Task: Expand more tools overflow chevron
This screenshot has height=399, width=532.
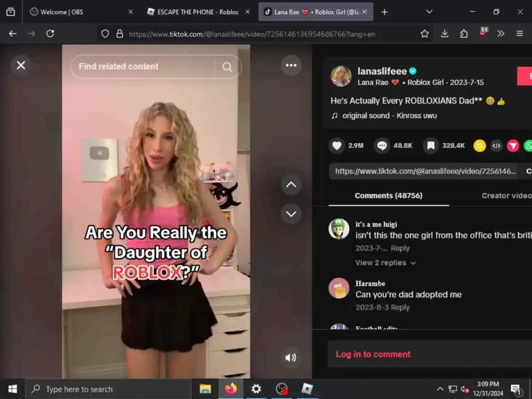Action: (501, 34)
